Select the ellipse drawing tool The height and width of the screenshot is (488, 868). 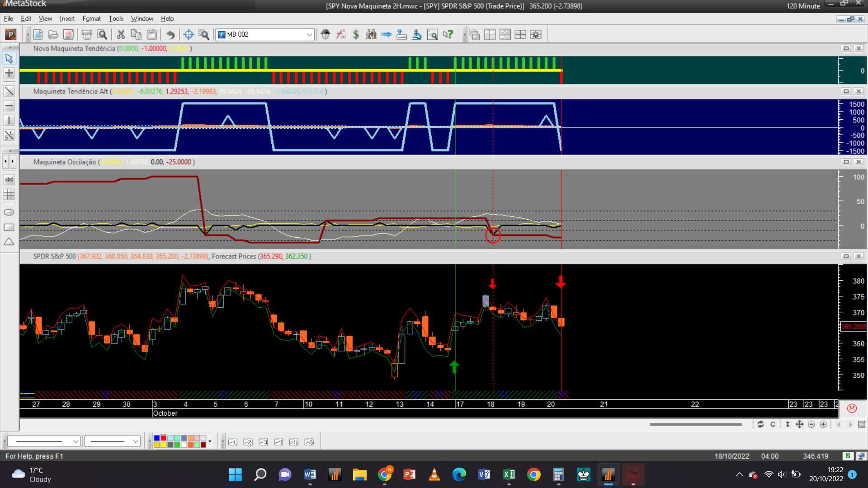9,212
